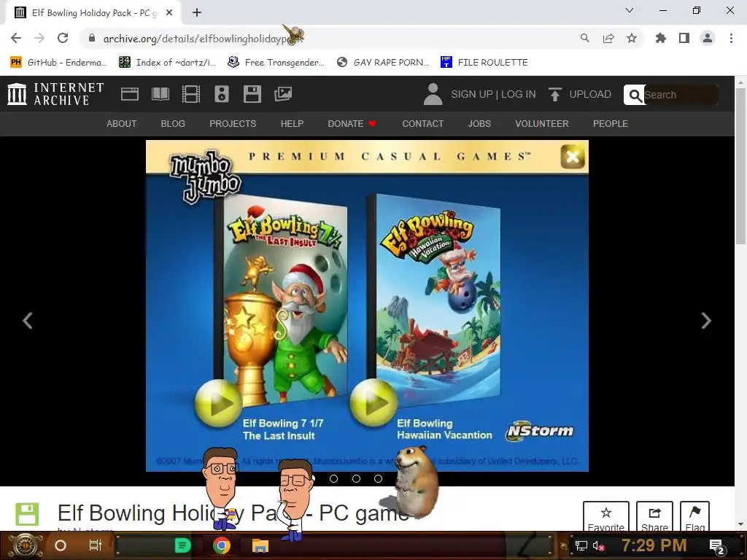Bookmark this page with the star icon
This screenshot has height=560, width=747.
pos(632,38)
